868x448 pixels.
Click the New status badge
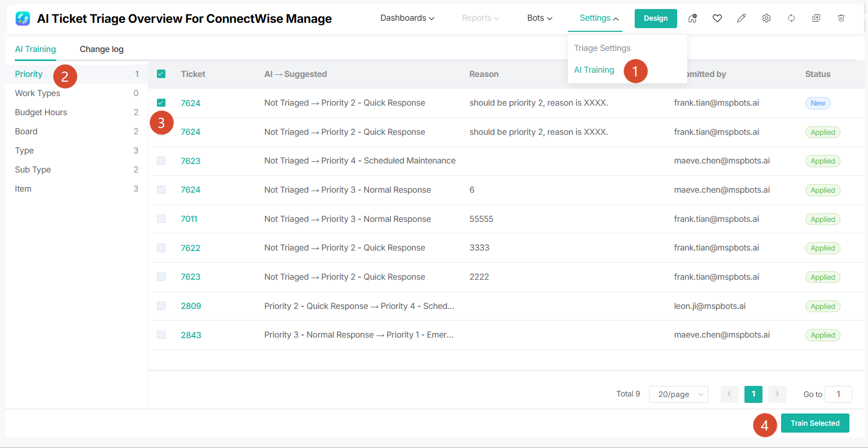pyautogui.click(x=818, y=103)
